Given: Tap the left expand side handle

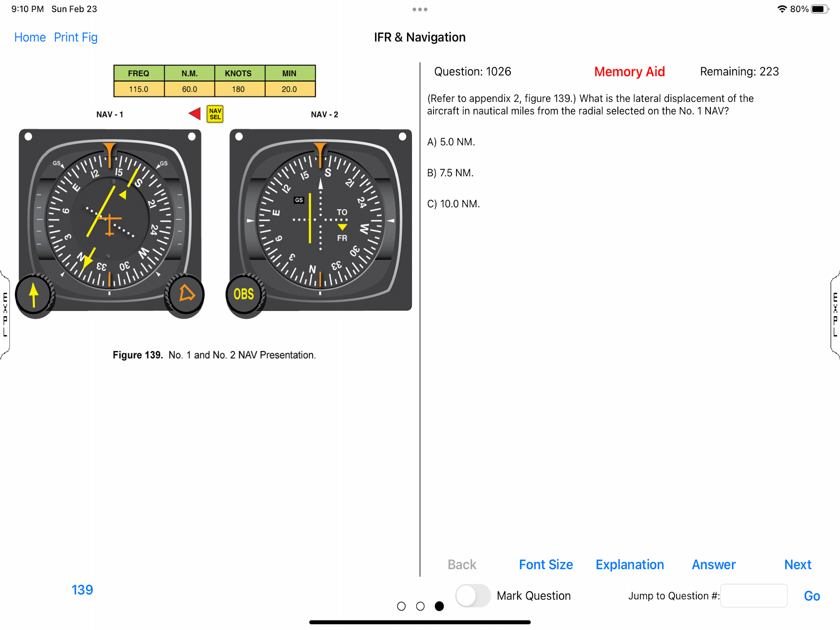Looking at the screenshot, I should (5, 314).
